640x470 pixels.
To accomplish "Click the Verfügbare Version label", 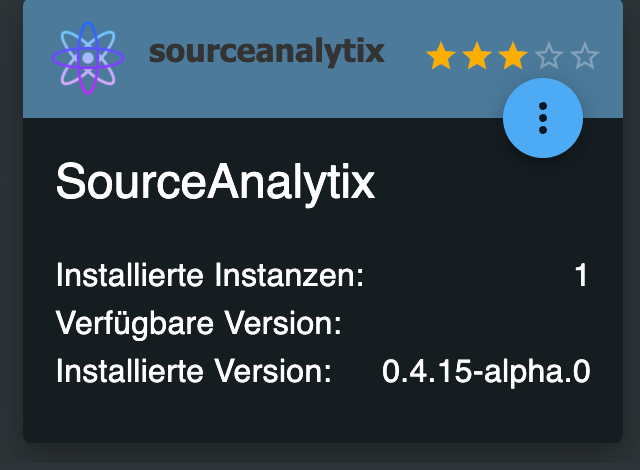I will click(x=199, y=324).
